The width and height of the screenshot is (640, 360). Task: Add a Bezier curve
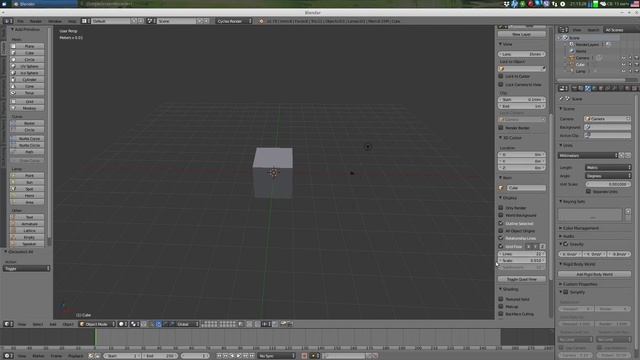[x=27, y=123]
